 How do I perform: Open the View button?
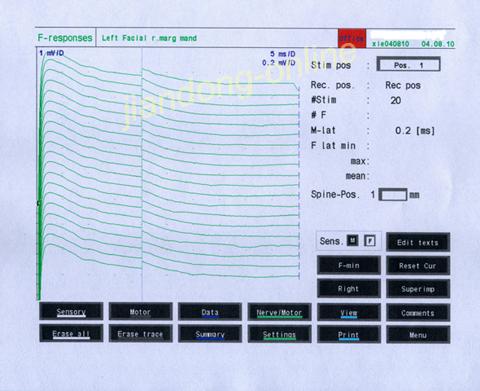point(349,313)
